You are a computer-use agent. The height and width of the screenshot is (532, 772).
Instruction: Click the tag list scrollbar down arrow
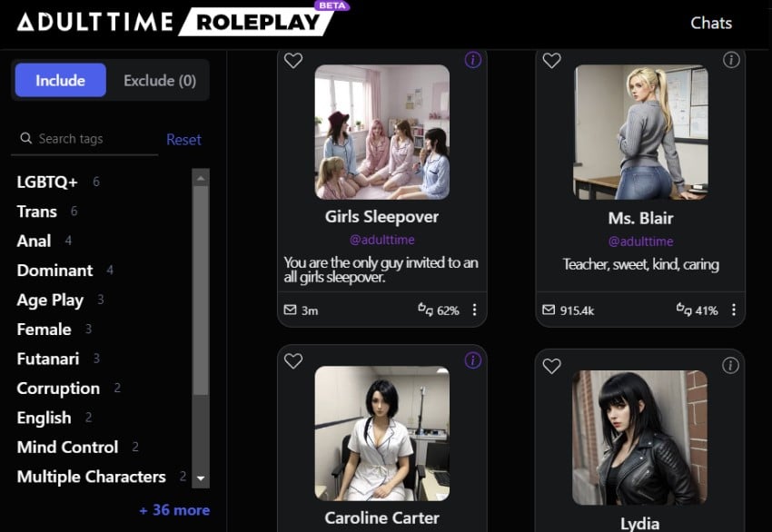click(x=201, y=478)
